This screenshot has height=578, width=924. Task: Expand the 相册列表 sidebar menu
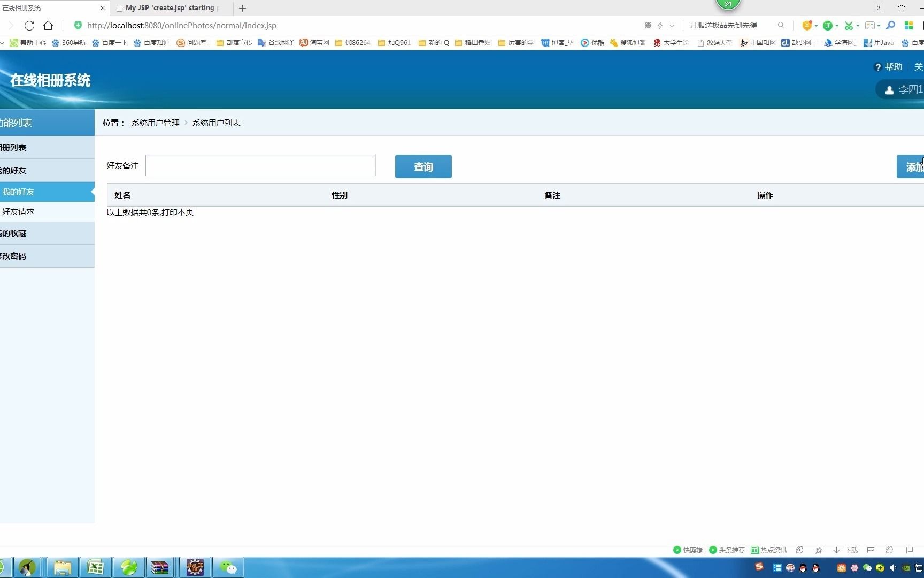click(47, 147)
